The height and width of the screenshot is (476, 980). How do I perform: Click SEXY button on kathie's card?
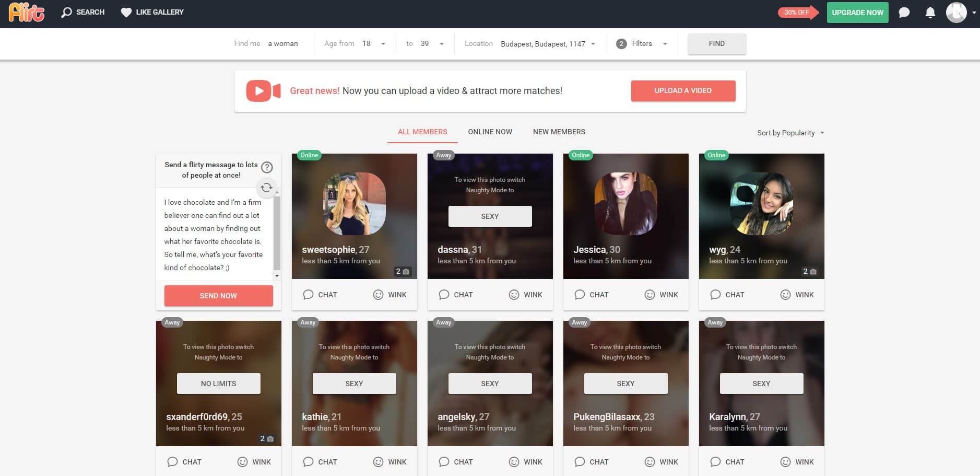[x=354, y=384]
